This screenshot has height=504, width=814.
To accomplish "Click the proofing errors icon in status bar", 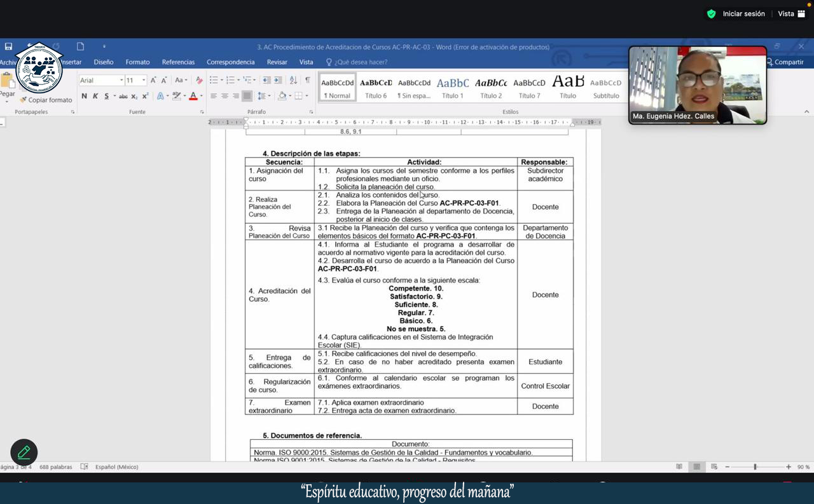I will point(84,467).
